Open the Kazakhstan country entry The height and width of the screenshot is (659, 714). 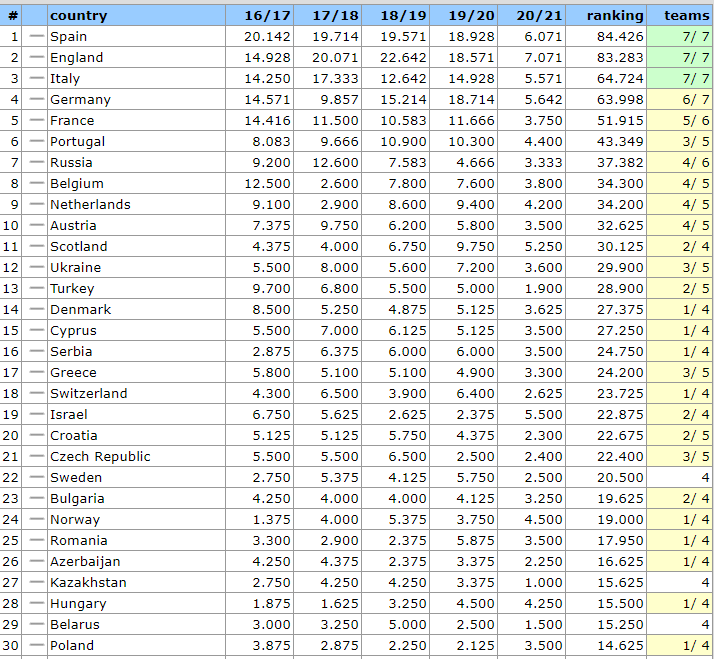pyautogui.click(x=88, y=582)
